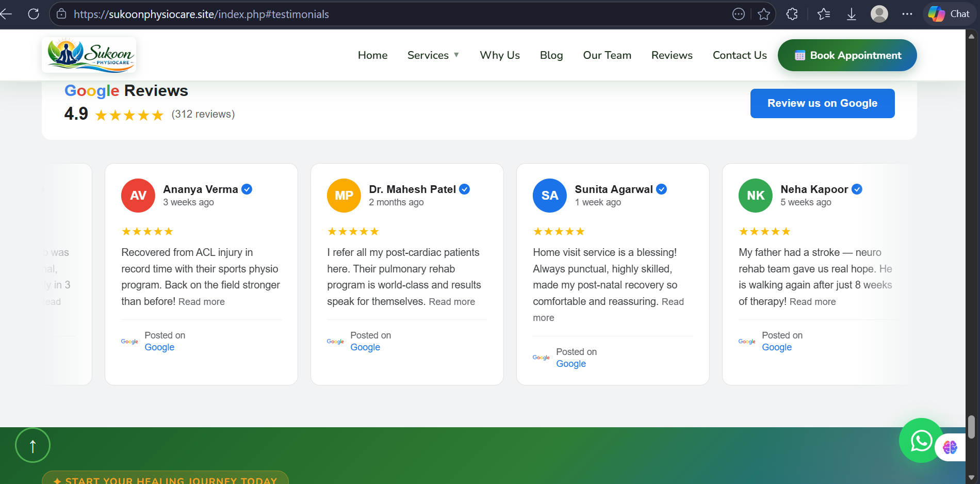This screenshot has height=484, width=980.
Task: Open browser downloads icon
Action: (852, 14)
